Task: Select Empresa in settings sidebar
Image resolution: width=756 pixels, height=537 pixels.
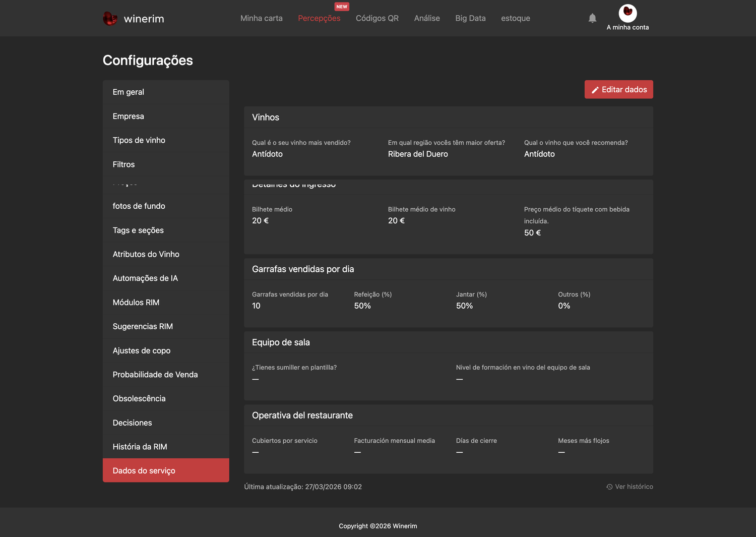Action: (166, 116)
